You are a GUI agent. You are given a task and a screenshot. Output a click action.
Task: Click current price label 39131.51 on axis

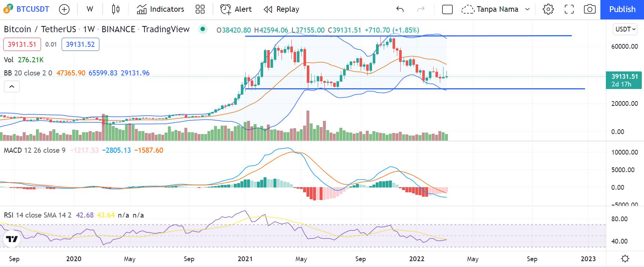pyautogui.click(x=624, y=80)
